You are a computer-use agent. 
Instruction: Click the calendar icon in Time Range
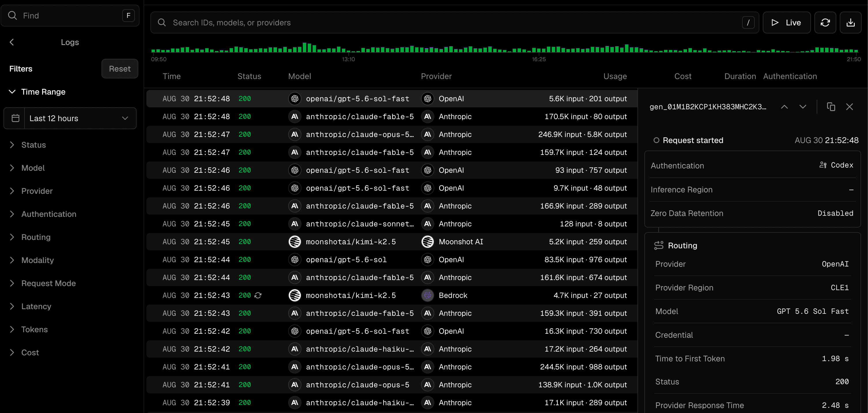[16, 118]
